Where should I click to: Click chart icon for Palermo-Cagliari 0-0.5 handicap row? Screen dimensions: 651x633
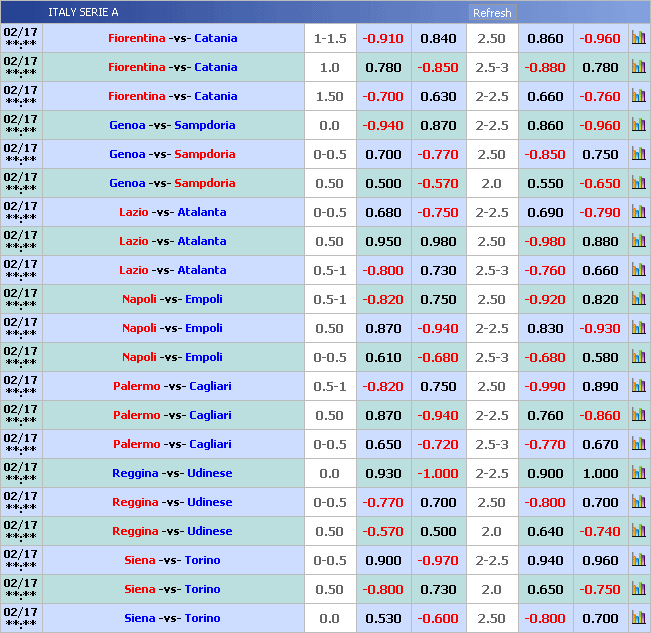coord(638,445)
